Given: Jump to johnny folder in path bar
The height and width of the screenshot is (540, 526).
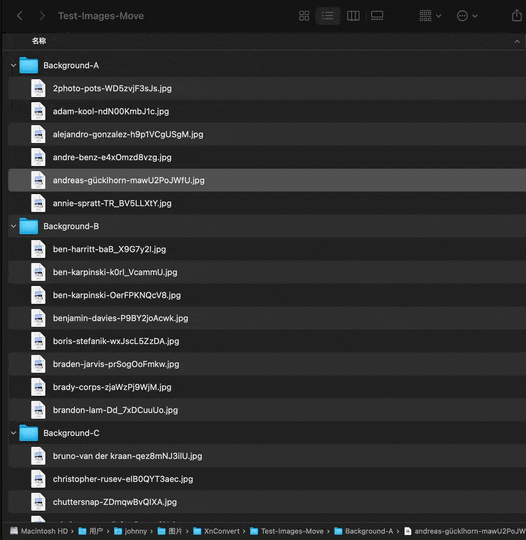Looking at the screenshot, I should tap(131, 531).
